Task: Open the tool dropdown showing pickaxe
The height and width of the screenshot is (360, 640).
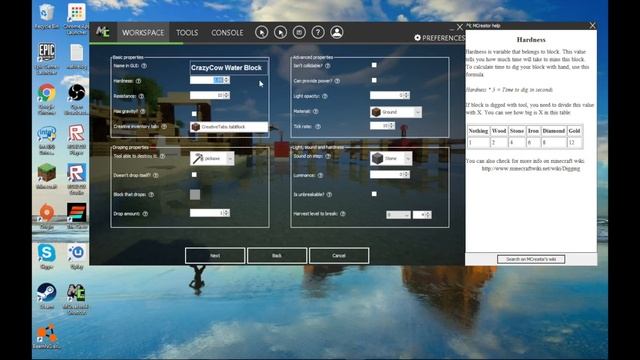Action: tap(212, 158)
